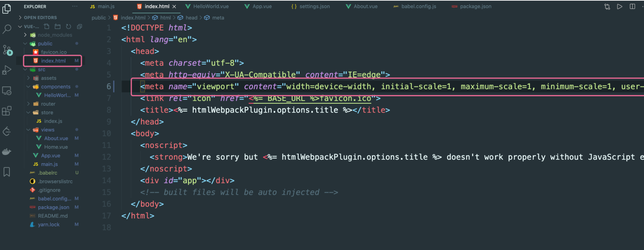Open the Remote Explorer view
Image resolution: width=644 pixels, height=250 pixels.
click(x=7, y=91)
